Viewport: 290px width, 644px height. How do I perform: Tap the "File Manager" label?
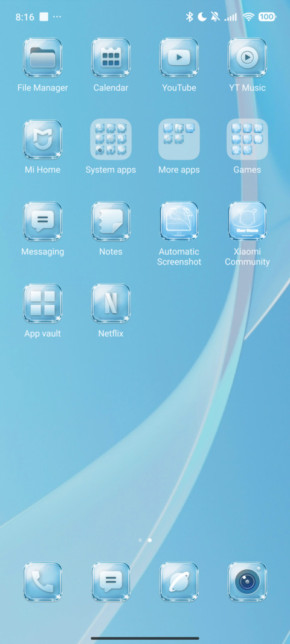coord(42,88)
